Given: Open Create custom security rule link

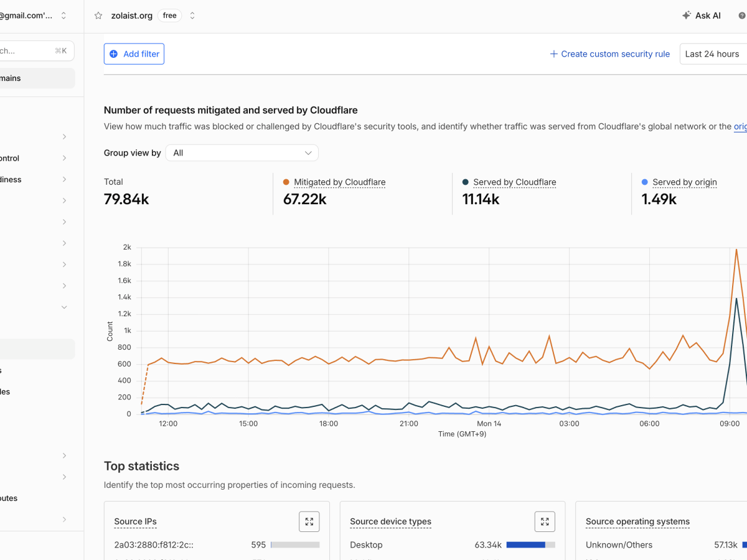Looking at the screenshot, I should [x=609, y=54].
